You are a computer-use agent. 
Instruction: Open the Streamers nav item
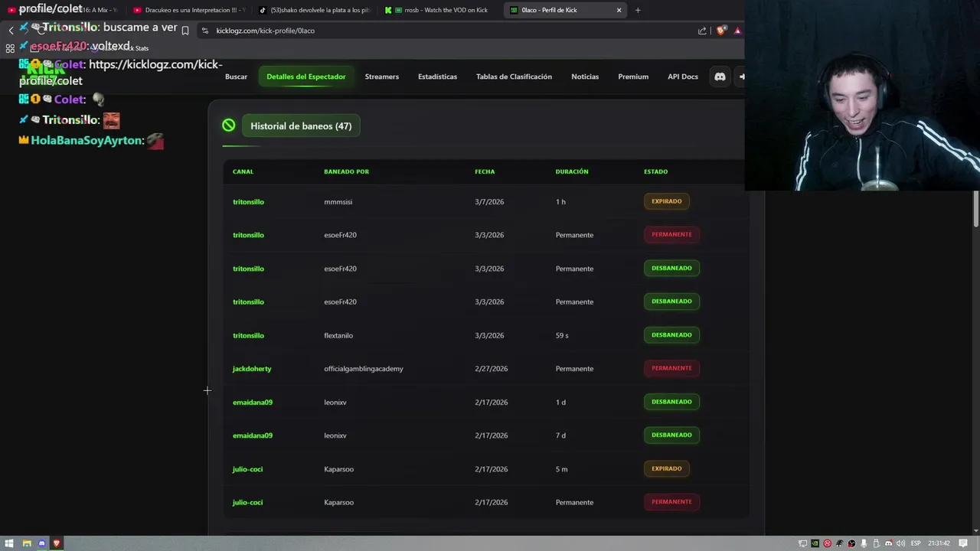click(x=381, y=77)
